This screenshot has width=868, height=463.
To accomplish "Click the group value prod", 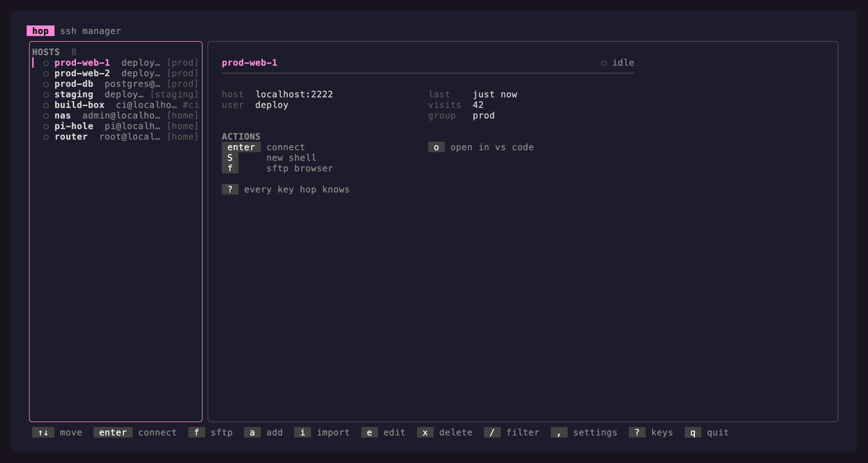I will pyautogui.click(x=484, y=115).
